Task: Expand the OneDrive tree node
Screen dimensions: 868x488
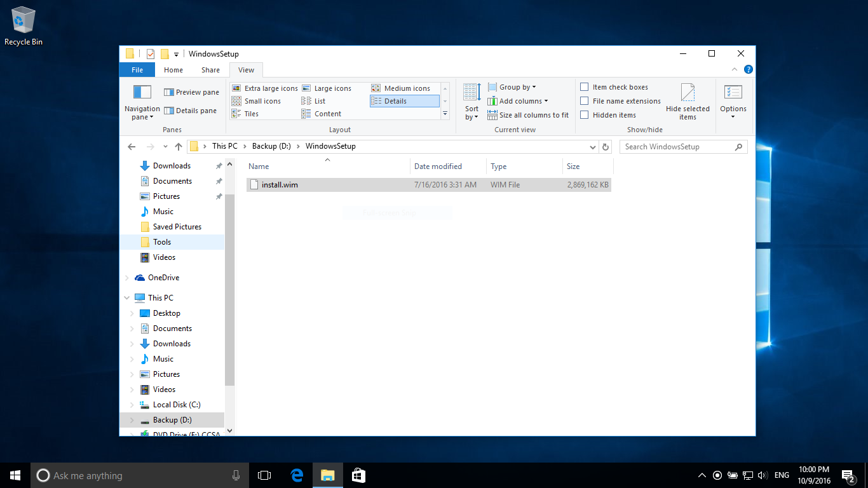Action: [127, 278]
